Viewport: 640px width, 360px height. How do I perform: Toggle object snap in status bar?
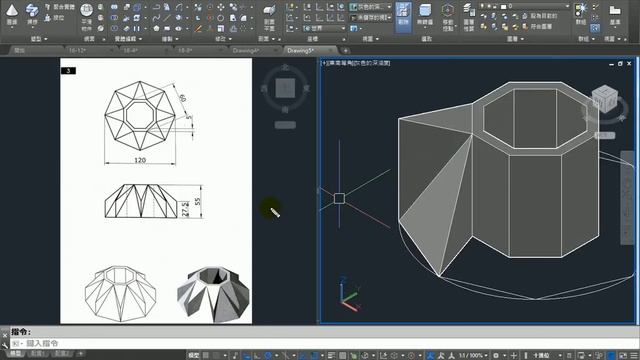coord(314,356)
